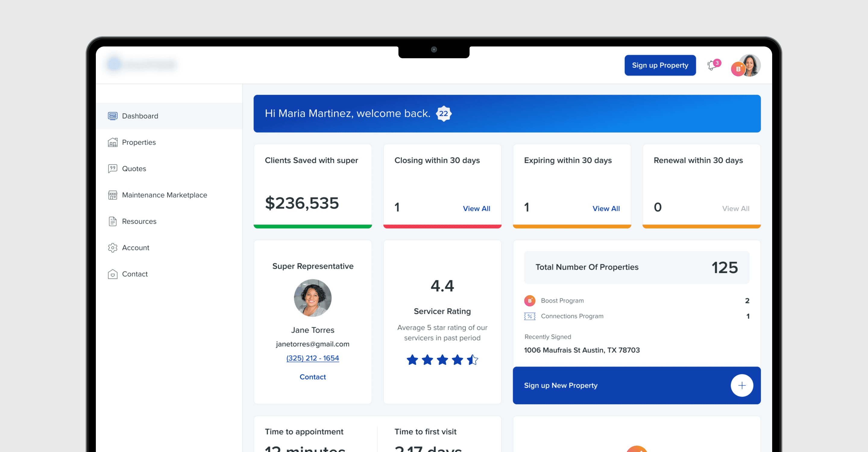Click the five-star servicer rating

442,360
